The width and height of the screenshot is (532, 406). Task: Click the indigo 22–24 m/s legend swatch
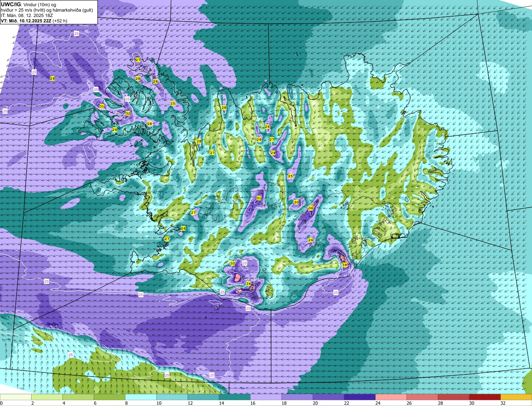click(360, 397)
